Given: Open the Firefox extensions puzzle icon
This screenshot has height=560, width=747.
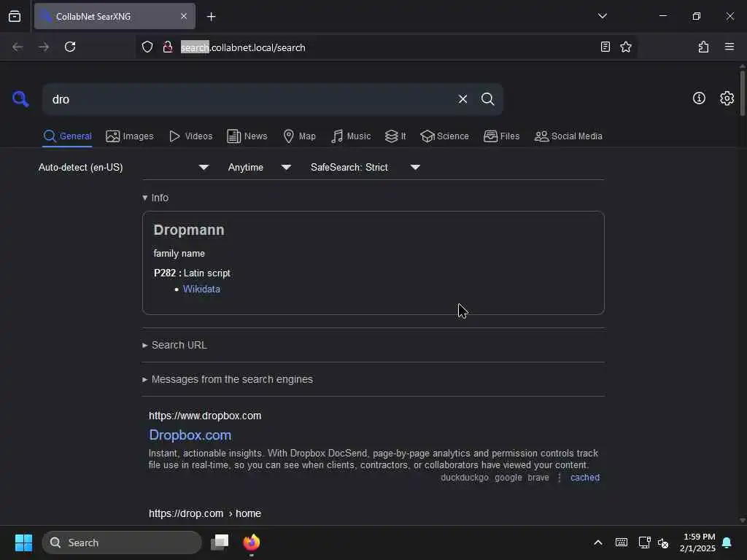Looking at the screenshot, I should point(703,47).
